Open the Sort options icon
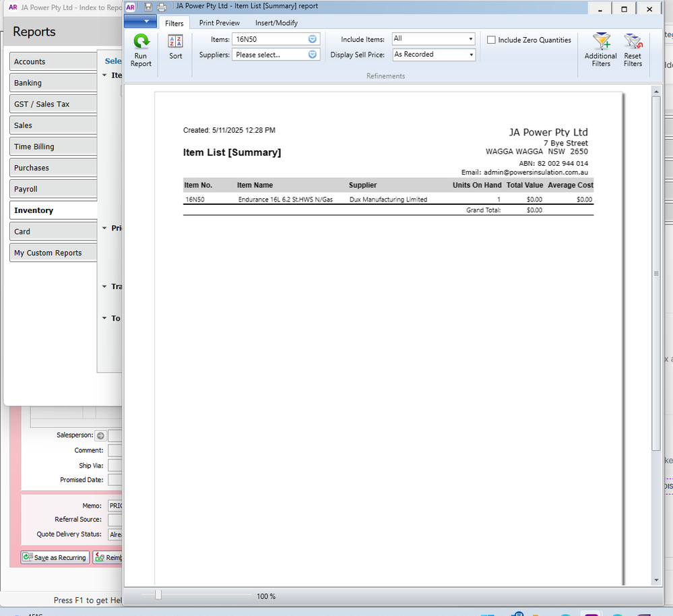 (175, 43)
